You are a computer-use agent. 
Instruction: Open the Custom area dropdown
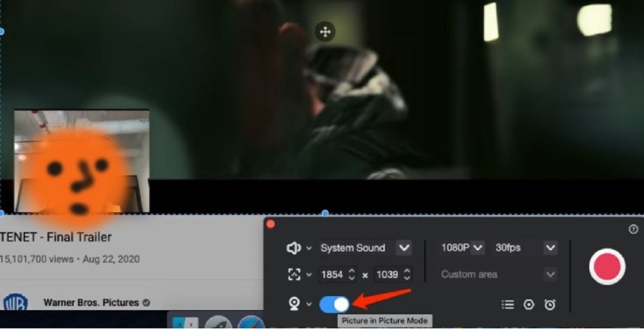point(497,274)
